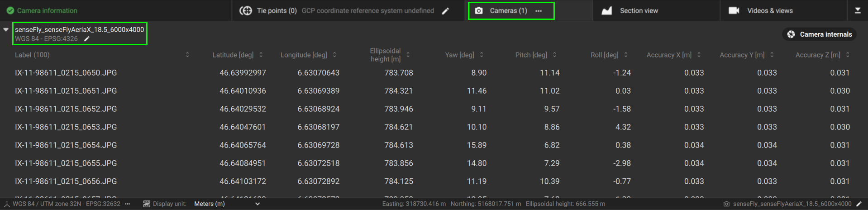
Task: Open three-dots menu next to EPSG:32632
Action: point(128,204)
